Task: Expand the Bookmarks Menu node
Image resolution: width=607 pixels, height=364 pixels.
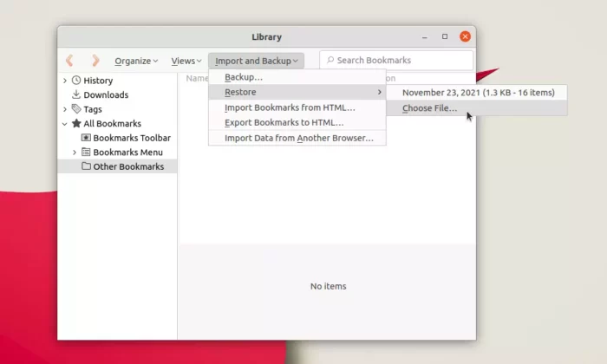Action: coord(75,153)
